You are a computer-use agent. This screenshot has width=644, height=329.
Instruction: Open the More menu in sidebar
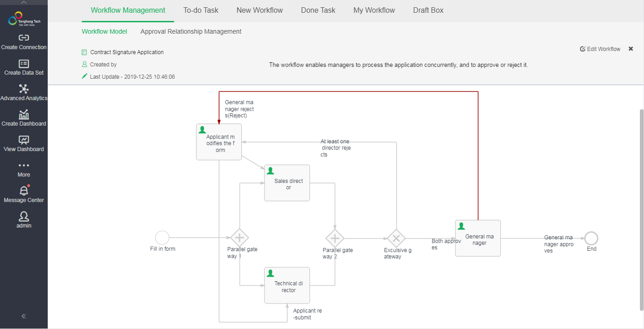24,170
